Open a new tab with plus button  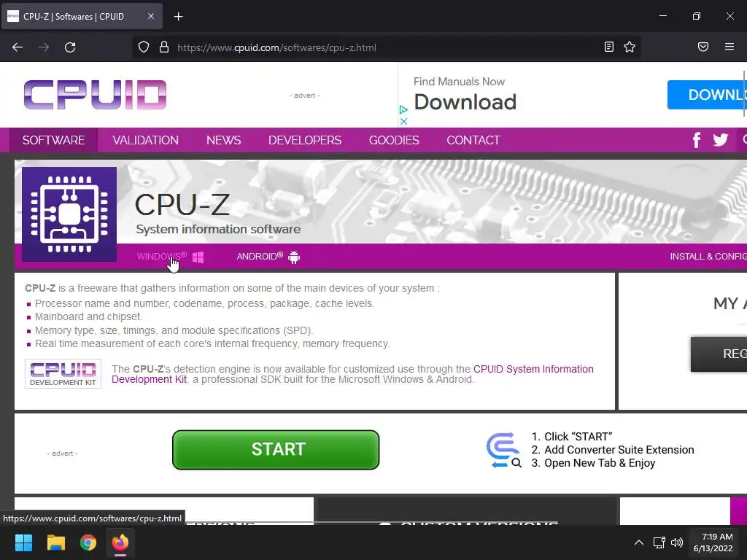(x=178, y=17)
